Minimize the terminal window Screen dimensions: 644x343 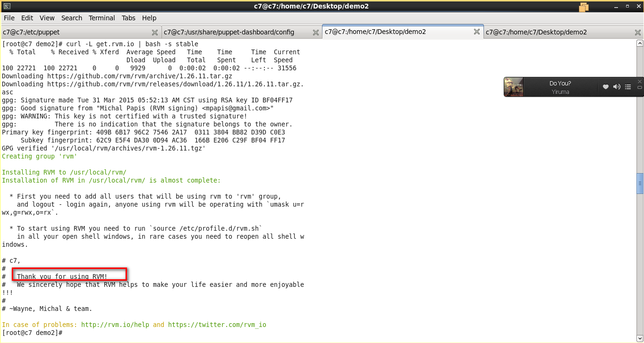617,6
